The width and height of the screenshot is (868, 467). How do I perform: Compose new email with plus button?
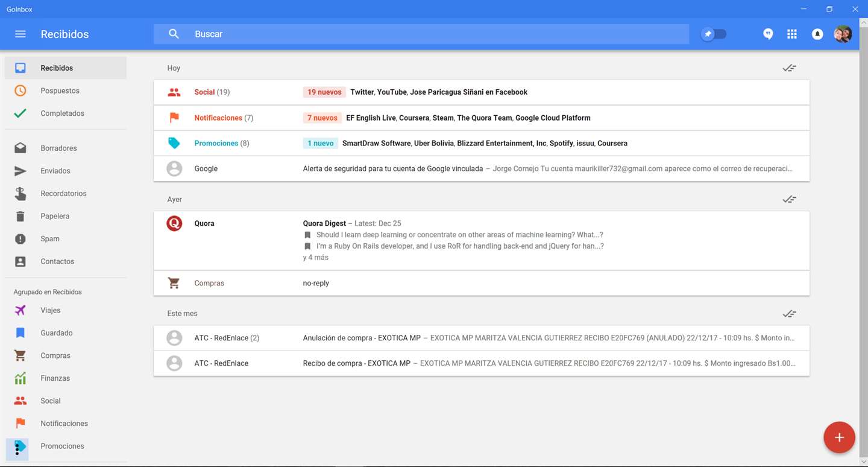[x=839, y=437]
